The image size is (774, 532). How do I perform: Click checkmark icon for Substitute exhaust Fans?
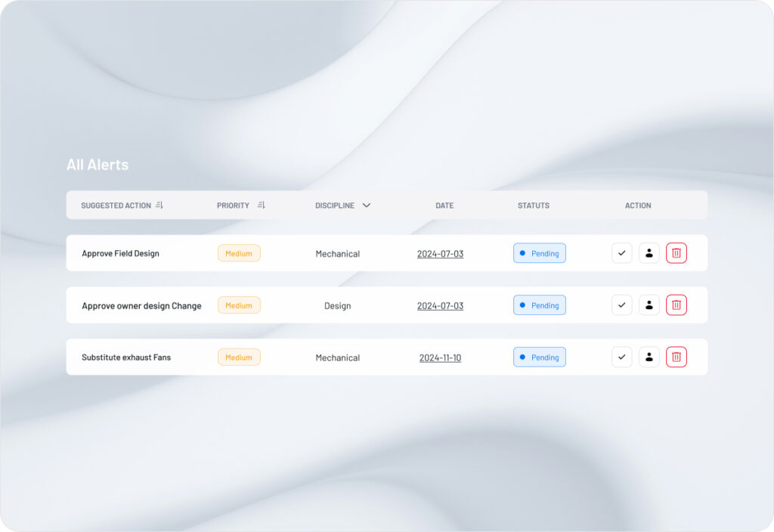click(621, 357)
